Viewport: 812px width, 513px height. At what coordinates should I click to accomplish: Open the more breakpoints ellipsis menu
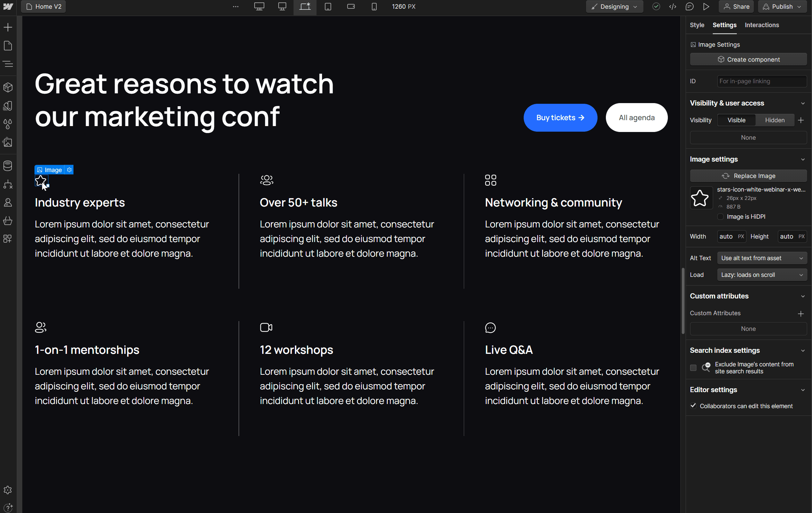236,7
